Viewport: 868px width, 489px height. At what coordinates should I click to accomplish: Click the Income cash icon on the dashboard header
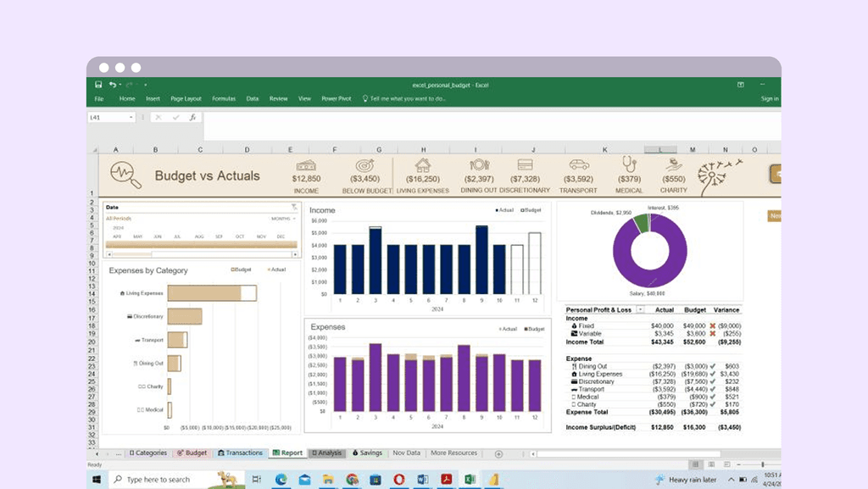coord(307,163)
